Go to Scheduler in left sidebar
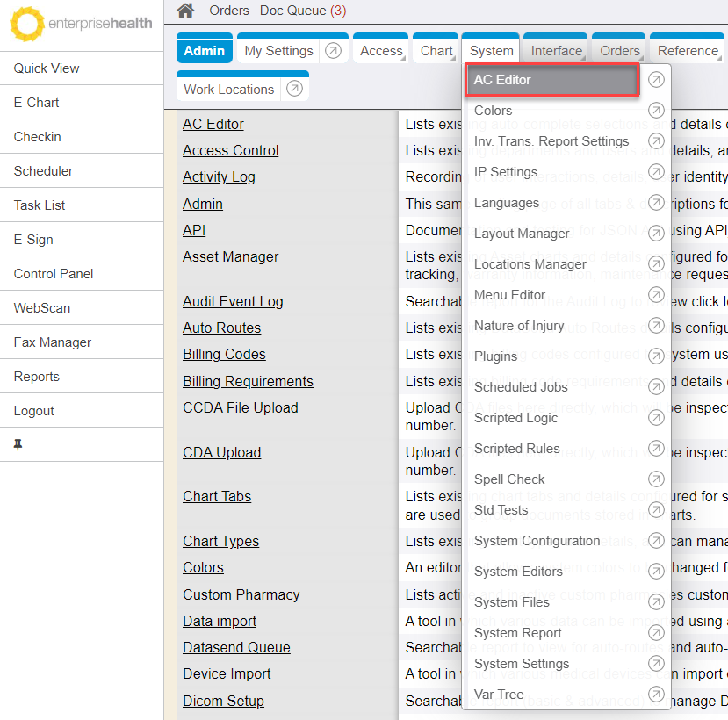 [43, 171]
